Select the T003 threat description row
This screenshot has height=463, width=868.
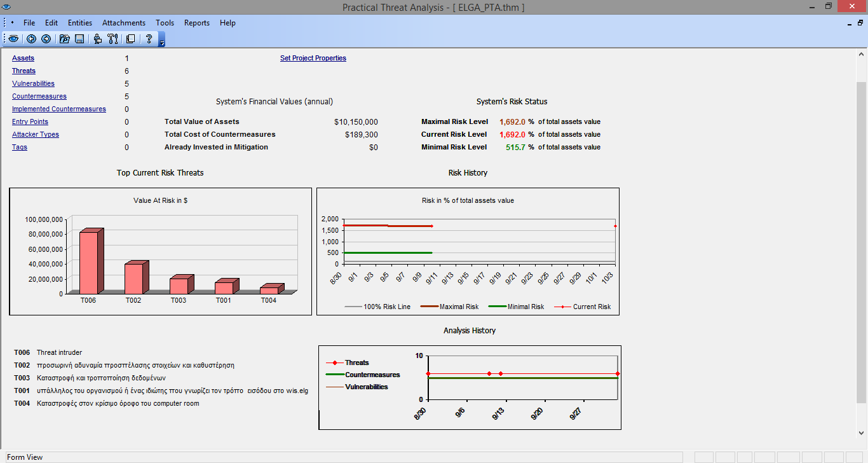coord(90,378)
